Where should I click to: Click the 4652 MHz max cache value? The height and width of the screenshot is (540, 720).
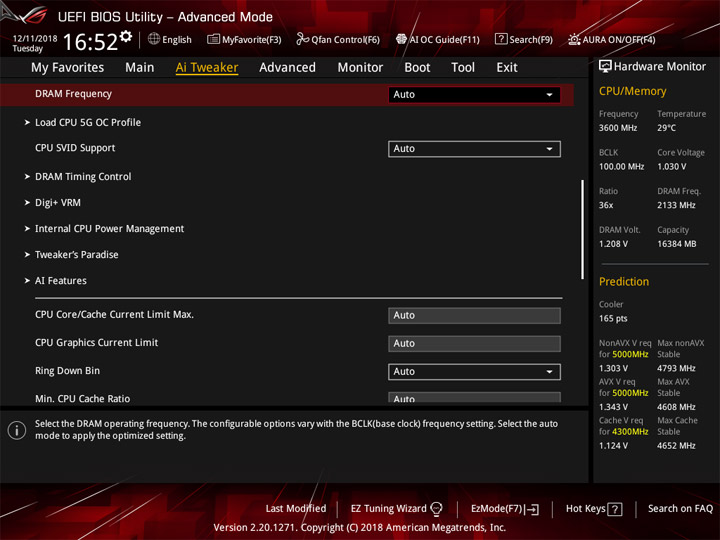(x=676, y=445)
